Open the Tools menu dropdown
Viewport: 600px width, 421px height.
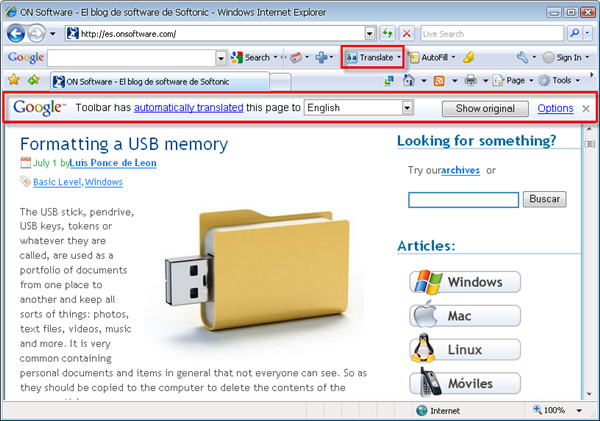(x=559, y=80)
